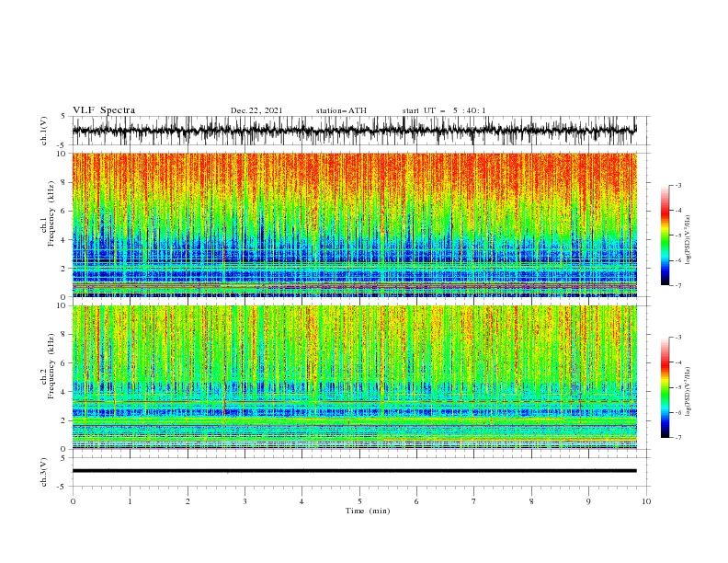The height and width of the screenshot is (563, 728).
Task: Click the '-7' tick on ch.2 color bar
Action: (678, 438)
